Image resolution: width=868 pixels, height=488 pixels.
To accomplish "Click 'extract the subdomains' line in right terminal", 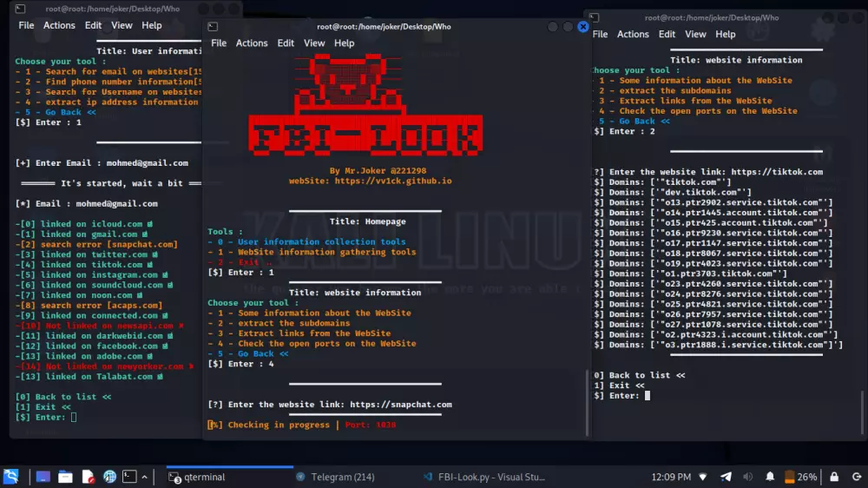I will coord(665,90).
